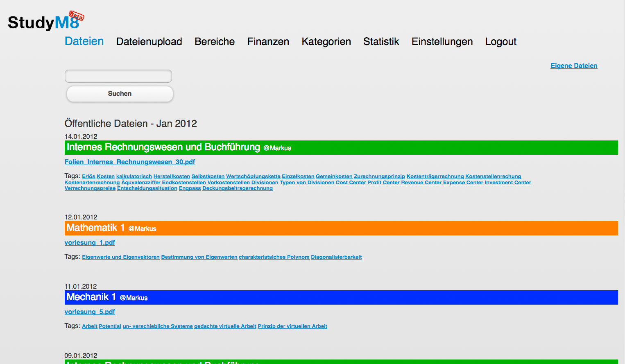Open the Dateienupload page
Image resolution: width=625 pixels, height=364 pixels.
149,41
